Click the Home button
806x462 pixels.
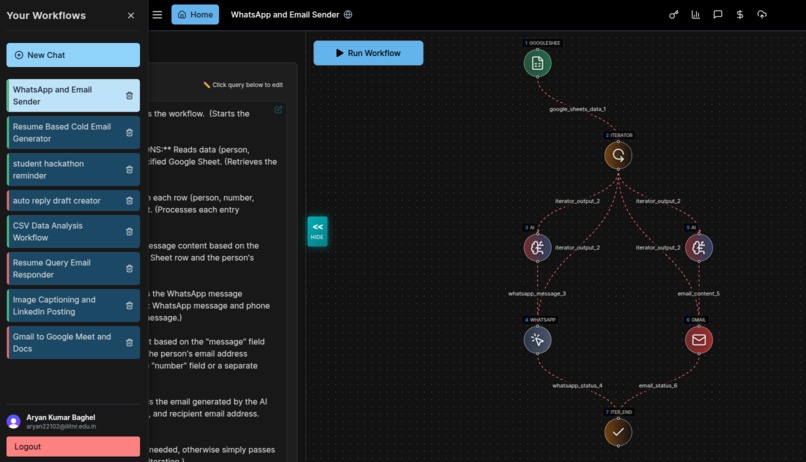click(195, 14)
